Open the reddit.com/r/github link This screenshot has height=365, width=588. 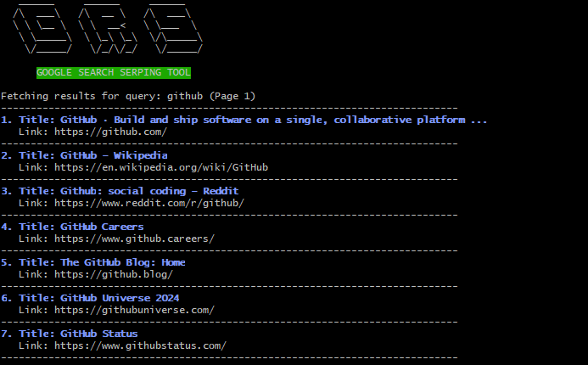(149, 203)
